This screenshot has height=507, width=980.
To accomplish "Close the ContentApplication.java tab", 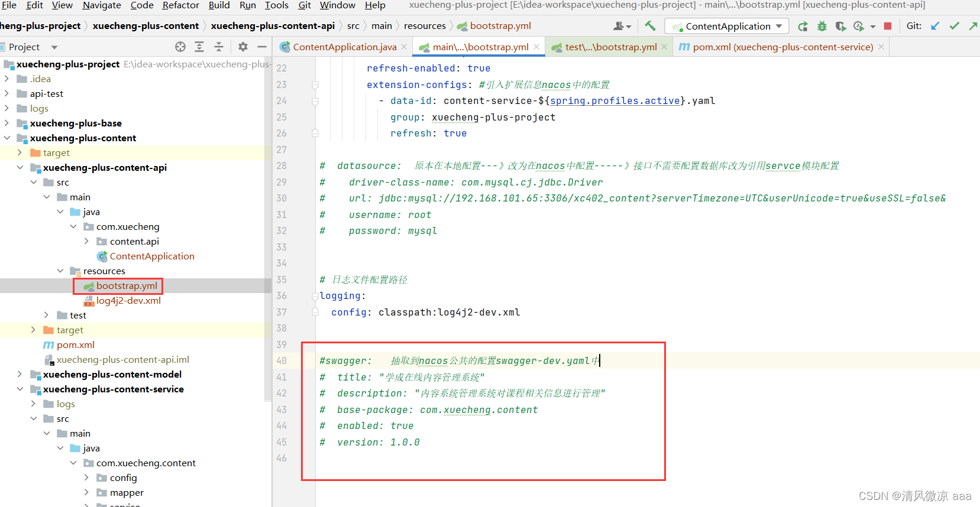I will [404, 47].
